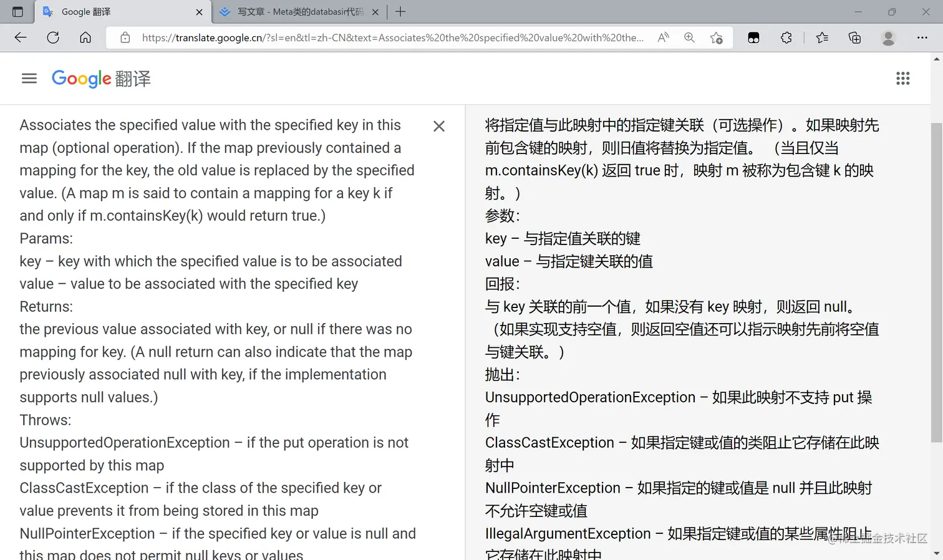Add this page to favorites
This screenshot has height=560, width=943.
pyautogui.click(x=717, y=37)
